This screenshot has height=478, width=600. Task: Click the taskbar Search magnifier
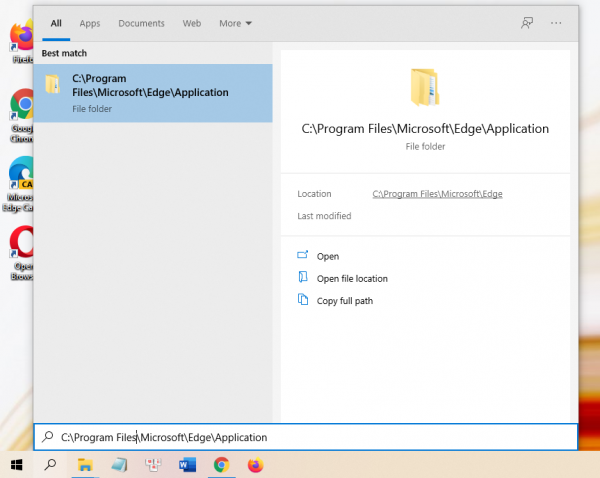pos(50,465)
